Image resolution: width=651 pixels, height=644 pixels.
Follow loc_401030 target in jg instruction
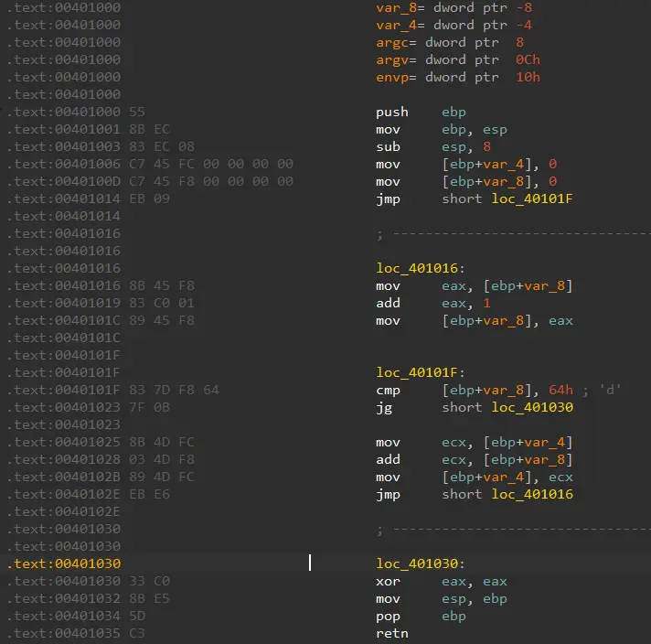coord(532,408)
